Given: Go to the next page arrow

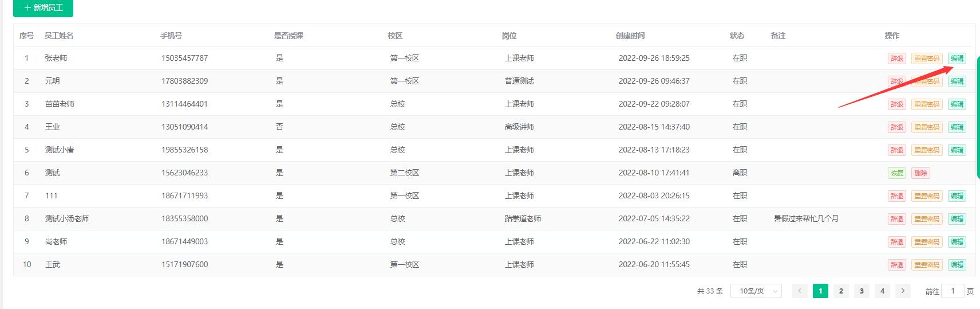Looking at the screenshot, I should (903, 291).
